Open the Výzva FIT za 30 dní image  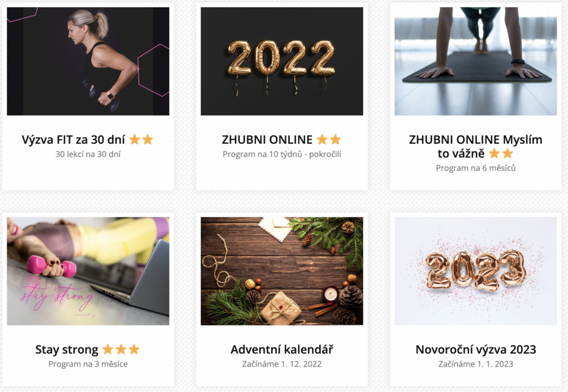pyautogui.click(x=88, y=61)
